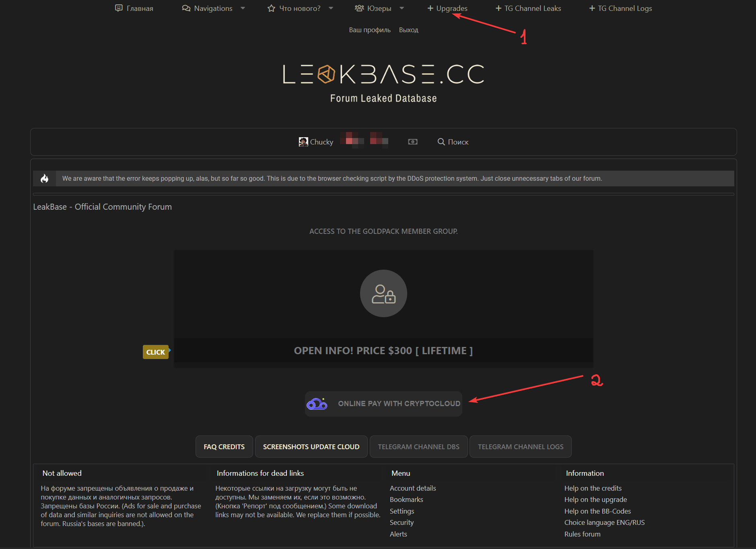Open the TG Channel Leaks menu item
The height and width of the screenshot is (549, 756).
pyautogui.click(x=528, y=8)
